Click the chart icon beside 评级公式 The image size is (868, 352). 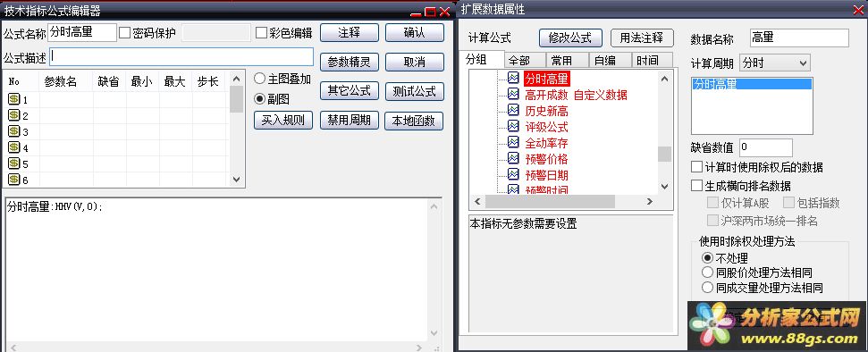point(513,126)
